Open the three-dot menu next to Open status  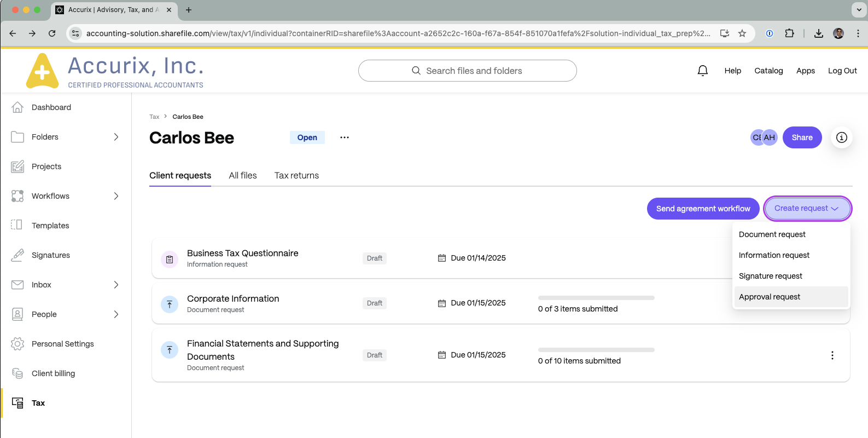coord(344,137)
